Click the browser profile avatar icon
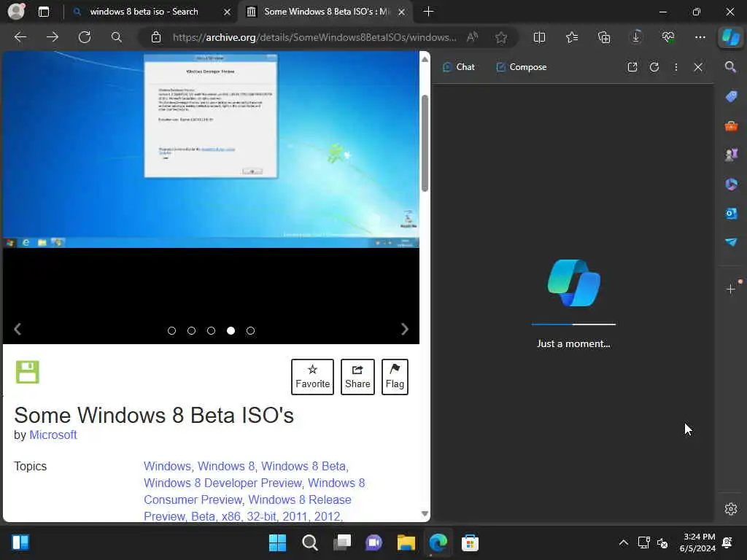The width and height of the screenshot is (747, 560). tap(16, 12)
